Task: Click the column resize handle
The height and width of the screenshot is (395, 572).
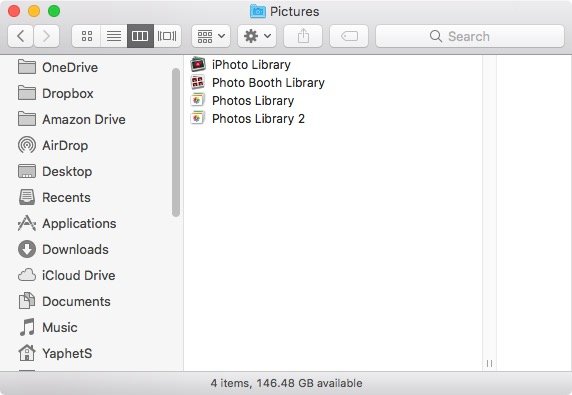Action: pos(489,363)
